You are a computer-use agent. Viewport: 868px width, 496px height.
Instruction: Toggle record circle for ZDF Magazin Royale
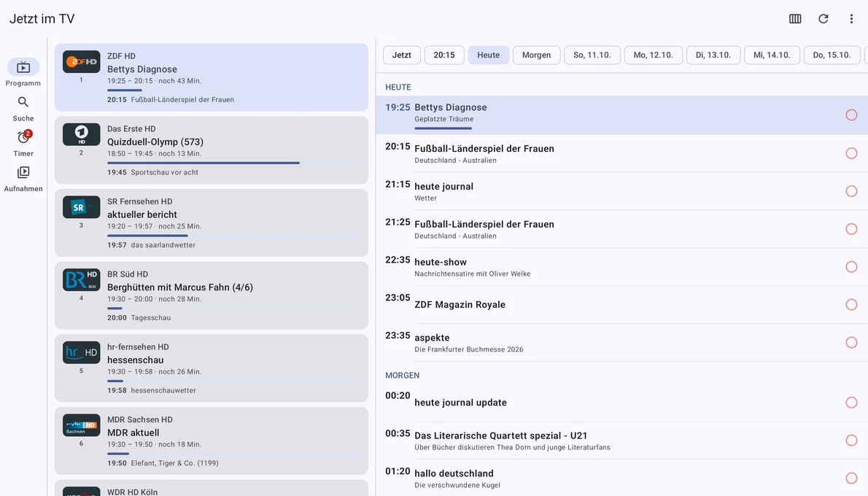pyautogui.click(x=851, y=304)
